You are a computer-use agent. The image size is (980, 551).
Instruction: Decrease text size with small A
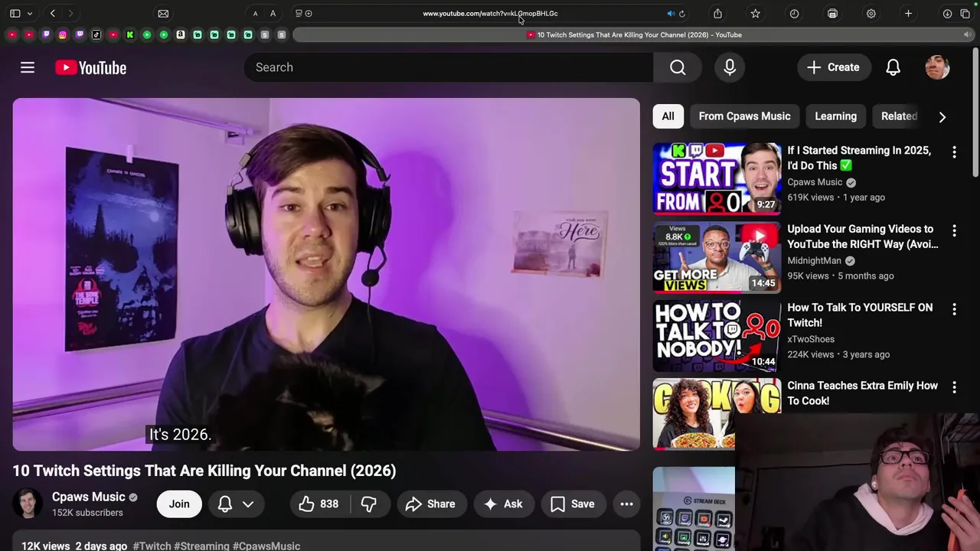point(255,14)
